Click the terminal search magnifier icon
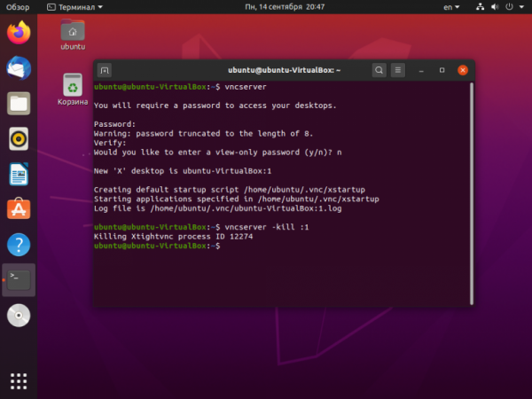The image size is (532, 399). [379, 70]
